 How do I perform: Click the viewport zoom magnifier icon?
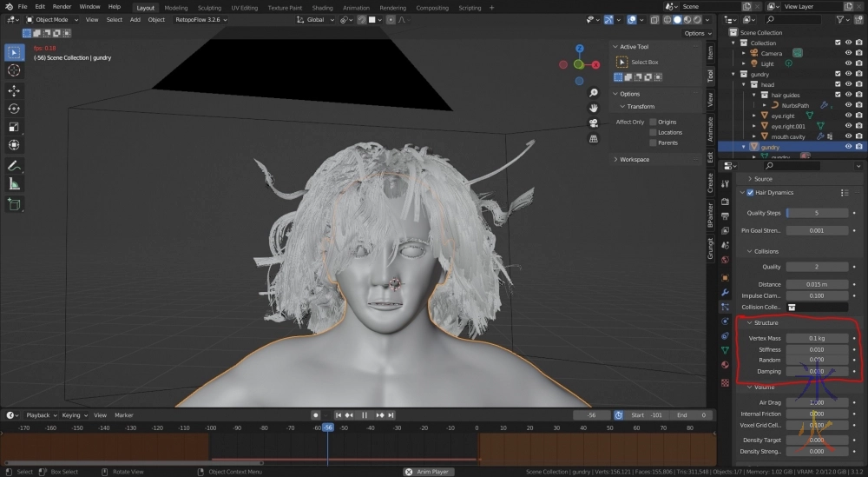[594, 93]
